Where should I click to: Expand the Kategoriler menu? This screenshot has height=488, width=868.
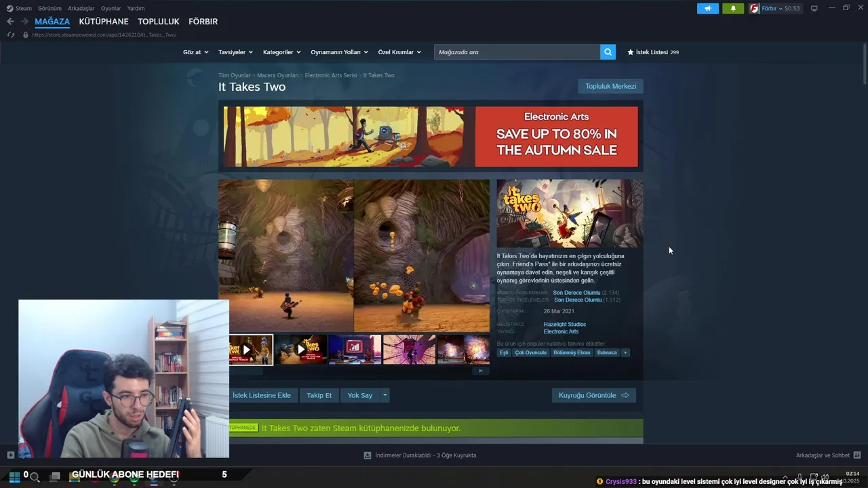tap(281, 52)
